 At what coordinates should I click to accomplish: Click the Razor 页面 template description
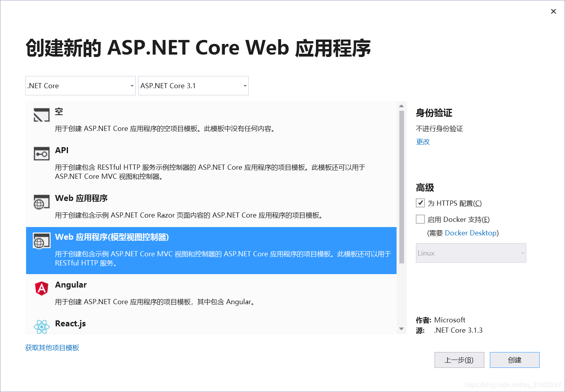click(x=189, y=215)
